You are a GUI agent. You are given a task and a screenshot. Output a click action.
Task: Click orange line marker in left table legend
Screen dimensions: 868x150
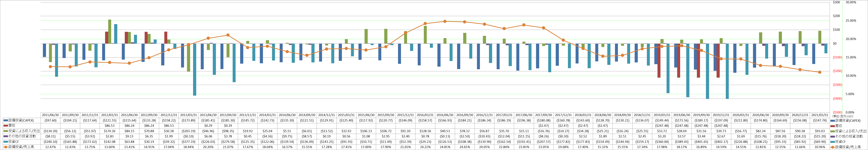tap(5, 147)
